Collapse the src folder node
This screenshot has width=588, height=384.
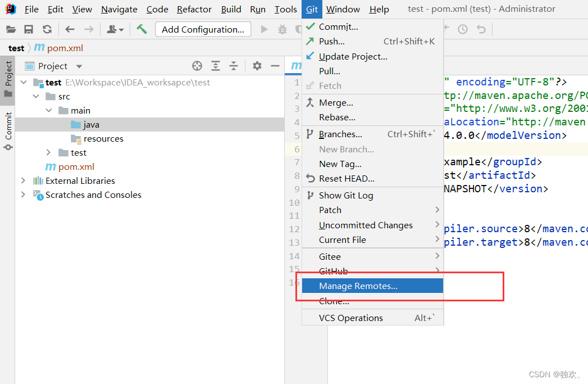click(x=36, y=97)
